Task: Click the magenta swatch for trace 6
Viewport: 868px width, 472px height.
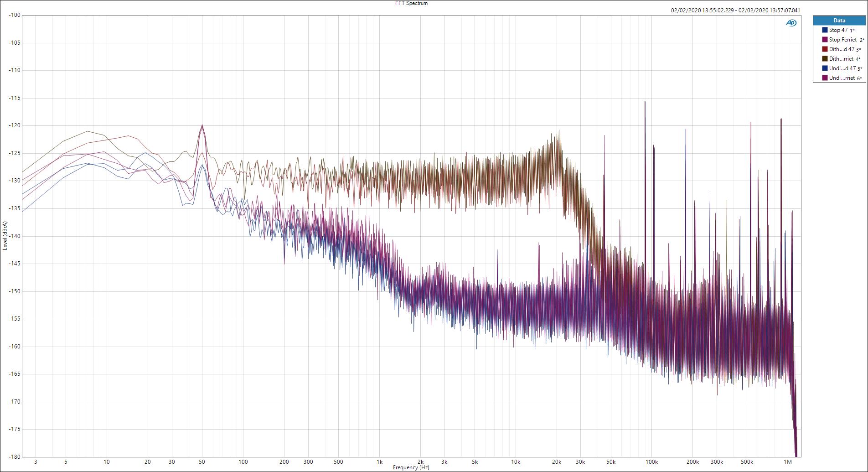Action: pyautogui.click(x=825, y=78)
